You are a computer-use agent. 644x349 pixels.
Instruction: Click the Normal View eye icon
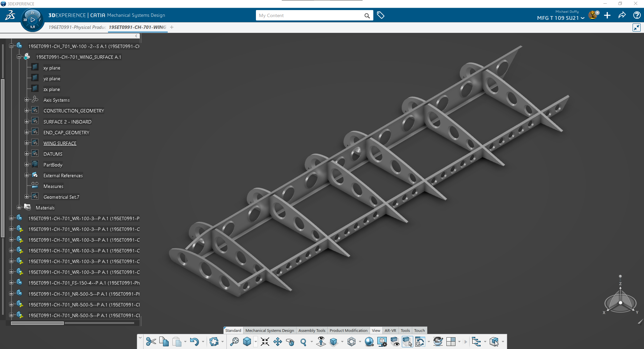tap(321, 342)
